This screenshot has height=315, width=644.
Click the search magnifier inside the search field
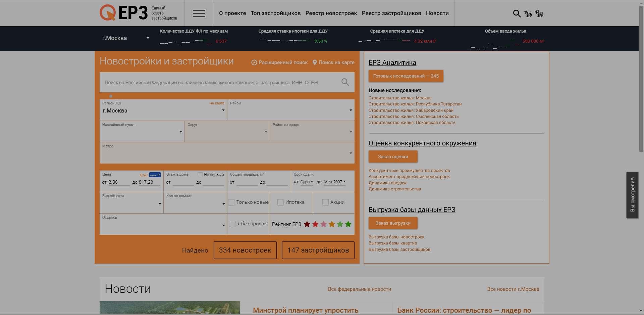coord(345,82)
